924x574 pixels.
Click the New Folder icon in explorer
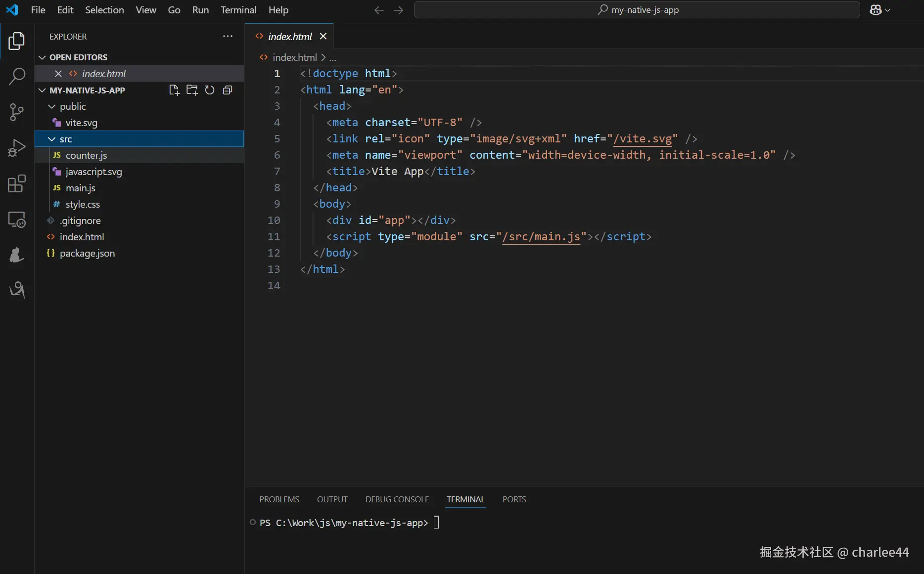point(192,90)
